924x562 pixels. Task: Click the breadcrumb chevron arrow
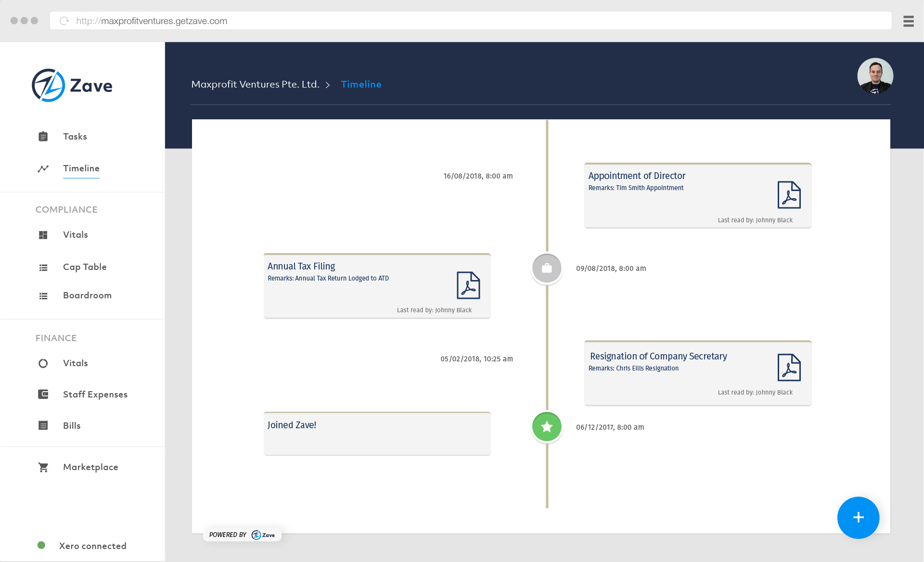tap(328, 85)
